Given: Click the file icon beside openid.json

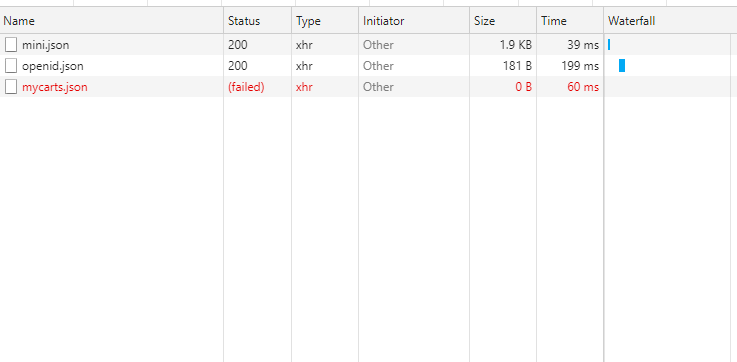Looking at the screenshot, I should 11,66.
